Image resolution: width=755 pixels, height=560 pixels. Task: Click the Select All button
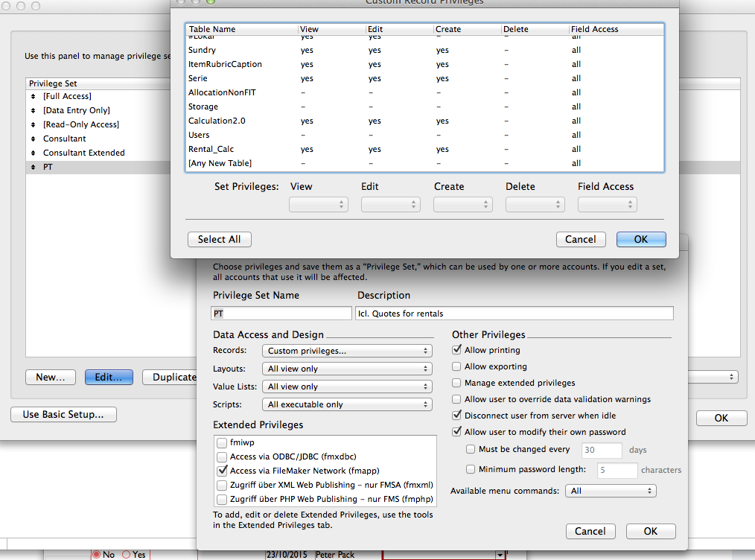pyautogui.click(x=219, y=239)
